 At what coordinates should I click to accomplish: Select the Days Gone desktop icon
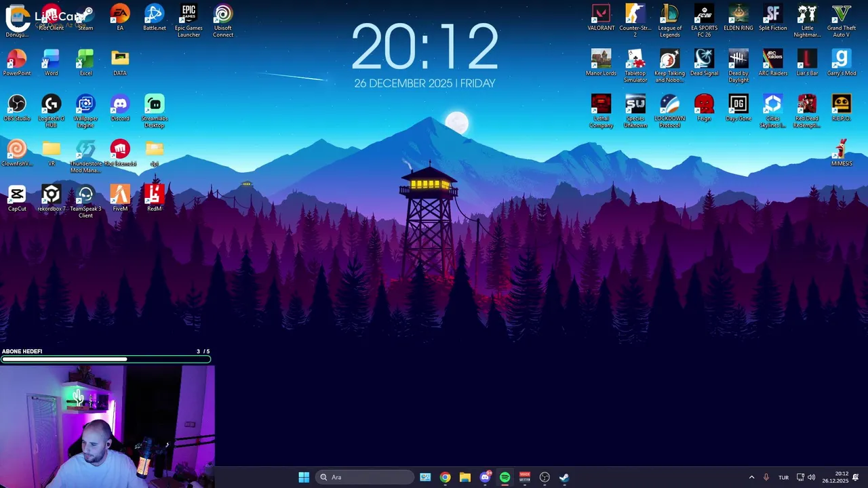pos(738,108)
